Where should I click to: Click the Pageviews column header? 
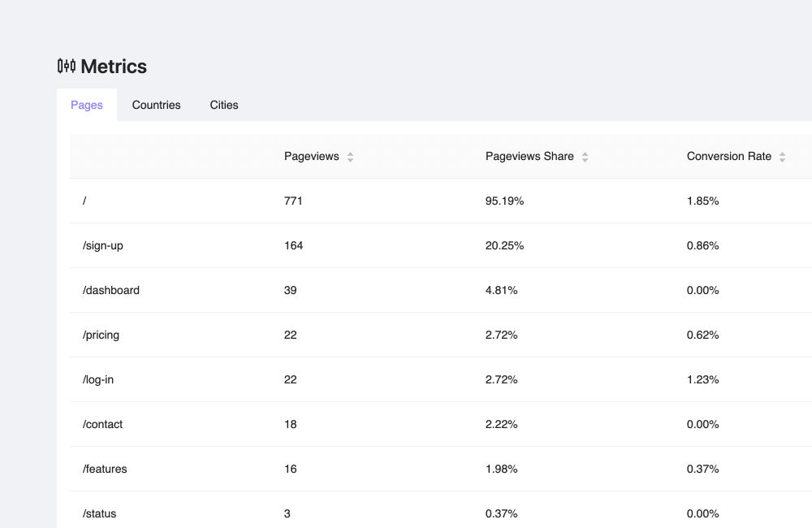coord(312,156)
